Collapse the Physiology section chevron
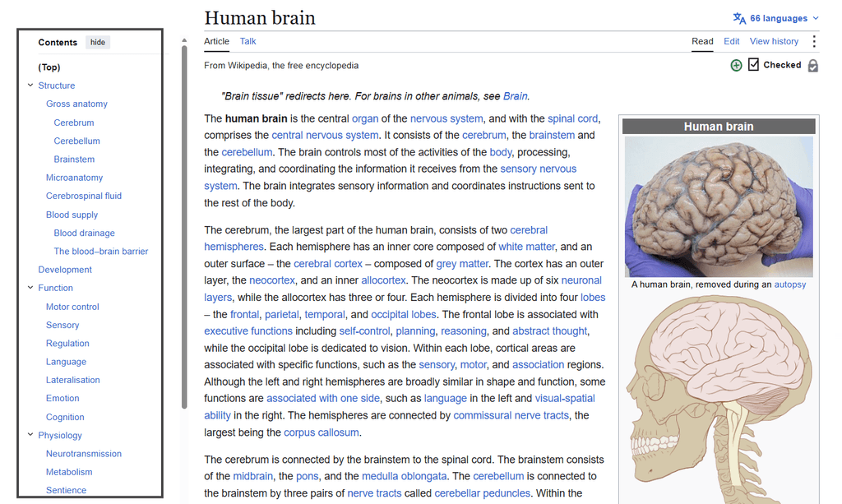This screenshot has height=504, width=842. coord(30,434)
